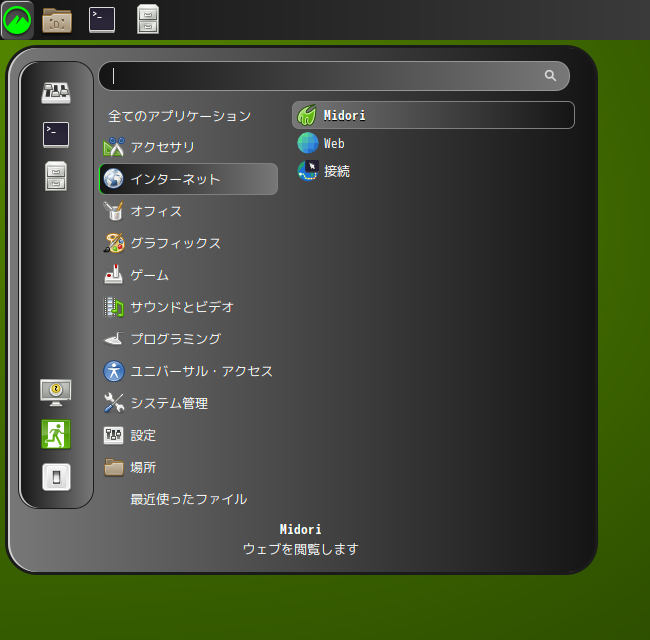Screen dimensions: 650x640
Task: Click the joystick icon beside ゲーム
Action: tap(114, 274)
